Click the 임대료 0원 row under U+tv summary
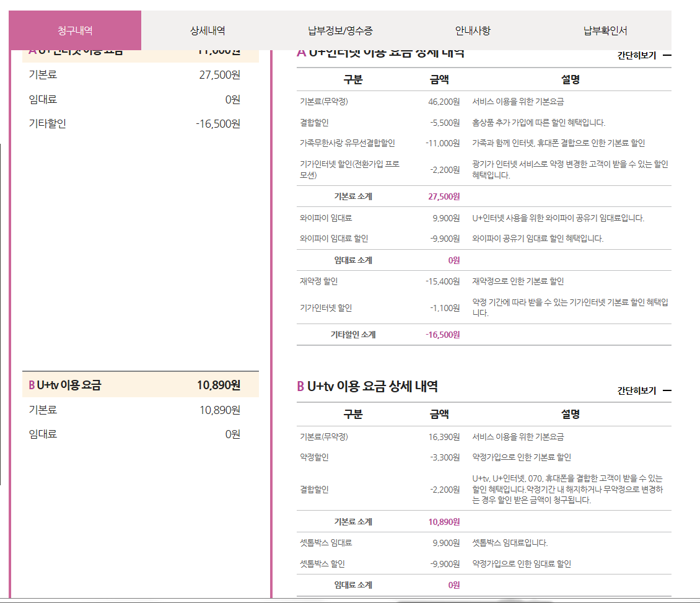700x603 pixels. point(134,434)
